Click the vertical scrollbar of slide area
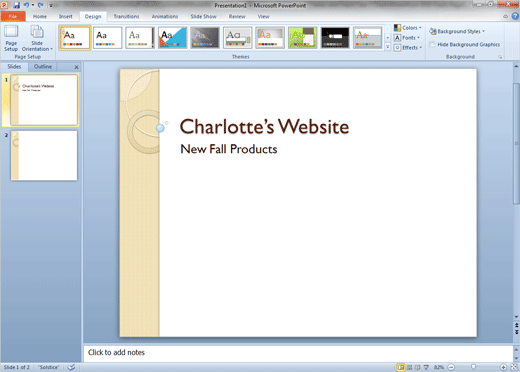 (x=516, y=143)
